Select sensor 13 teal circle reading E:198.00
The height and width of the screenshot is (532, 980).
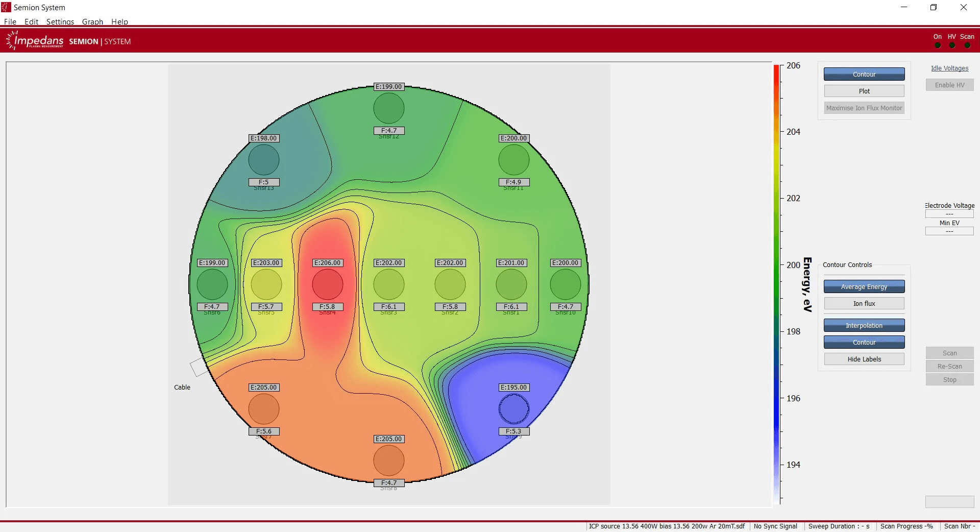263,160
